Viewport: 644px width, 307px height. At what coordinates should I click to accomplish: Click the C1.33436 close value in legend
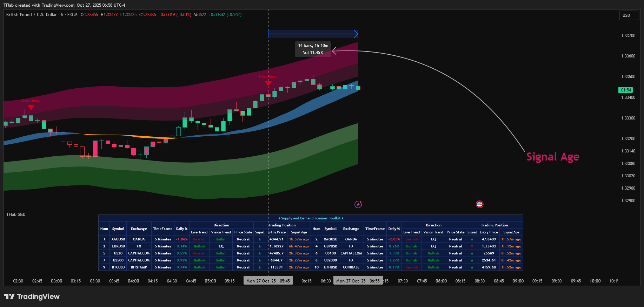click(x=147, y=15)
